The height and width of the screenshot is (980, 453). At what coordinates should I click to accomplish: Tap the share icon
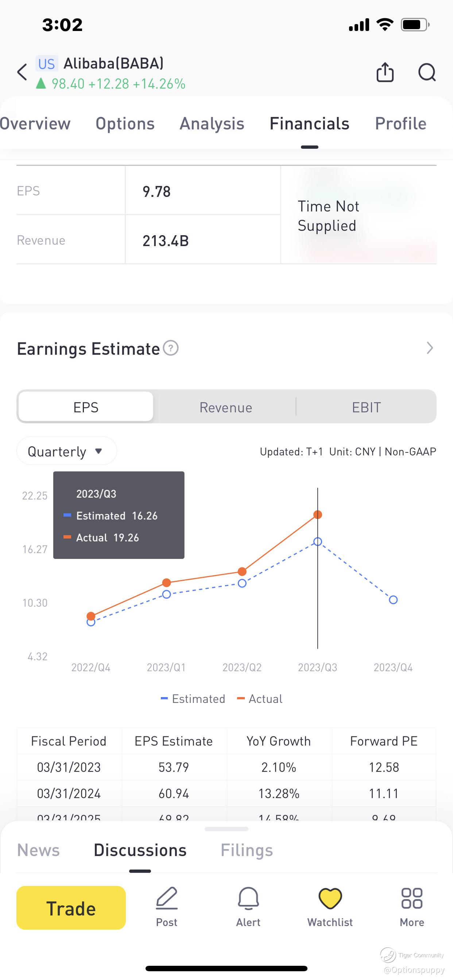coord(385,72)
